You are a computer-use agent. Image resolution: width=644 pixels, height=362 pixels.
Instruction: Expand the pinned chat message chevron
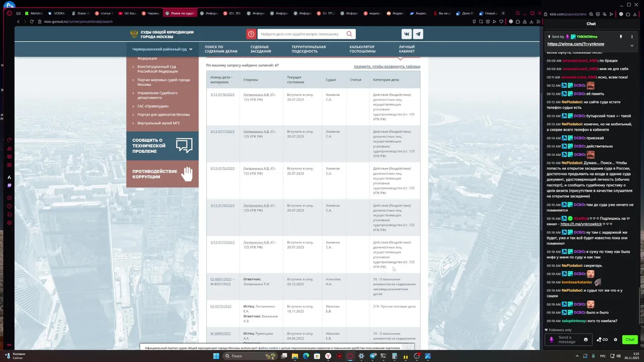632,46
